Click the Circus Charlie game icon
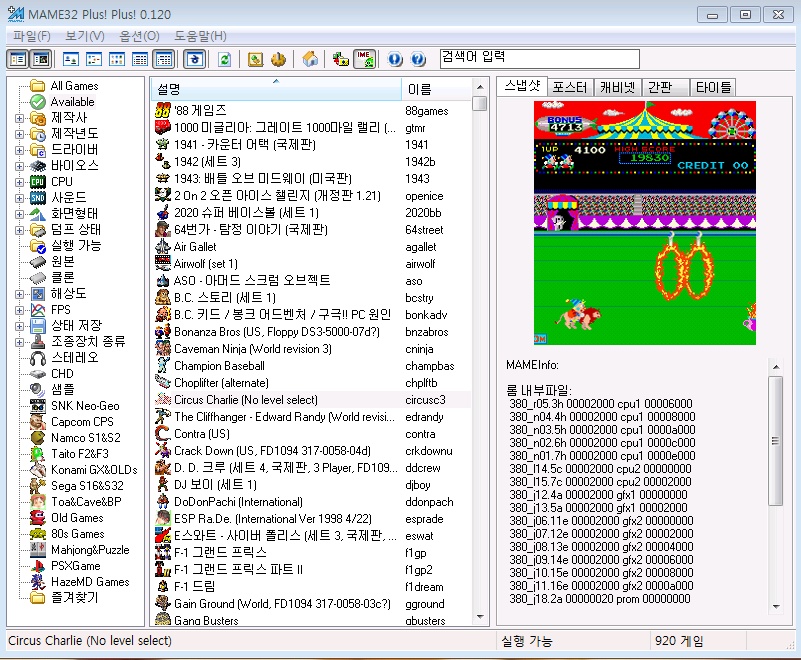 (x=163, y=399)
